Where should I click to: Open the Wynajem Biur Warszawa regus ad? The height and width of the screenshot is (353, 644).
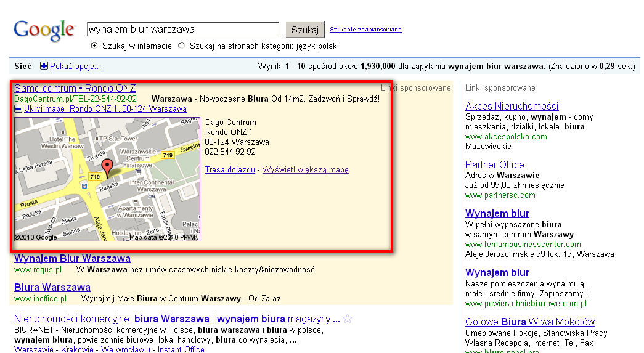(x=72, y=258)
